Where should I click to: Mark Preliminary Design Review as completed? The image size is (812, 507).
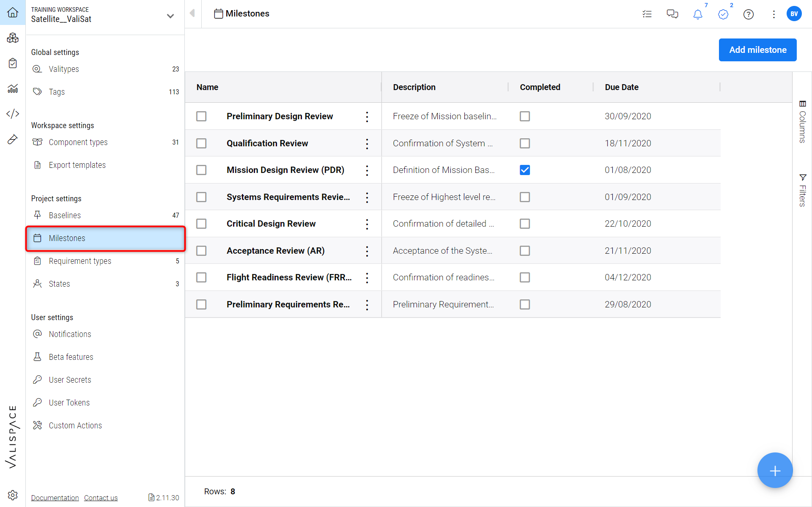pyautogui.click(x=525, y=116)
